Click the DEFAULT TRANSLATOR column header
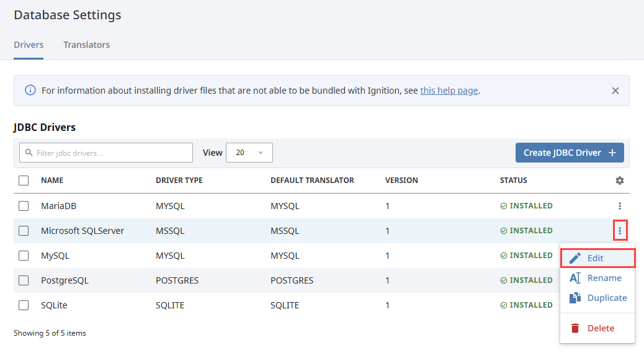The image size is (644, 353). (x=312, y=181)
